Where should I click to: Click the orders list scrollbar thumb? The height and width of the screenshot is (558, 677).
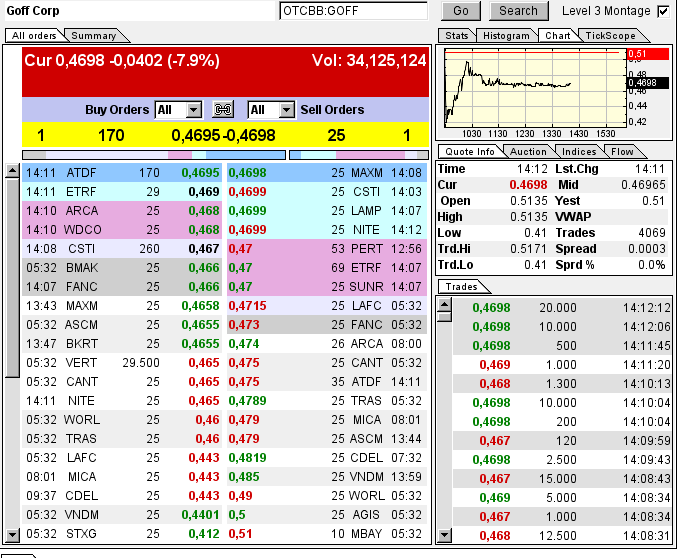coord(13,278)
